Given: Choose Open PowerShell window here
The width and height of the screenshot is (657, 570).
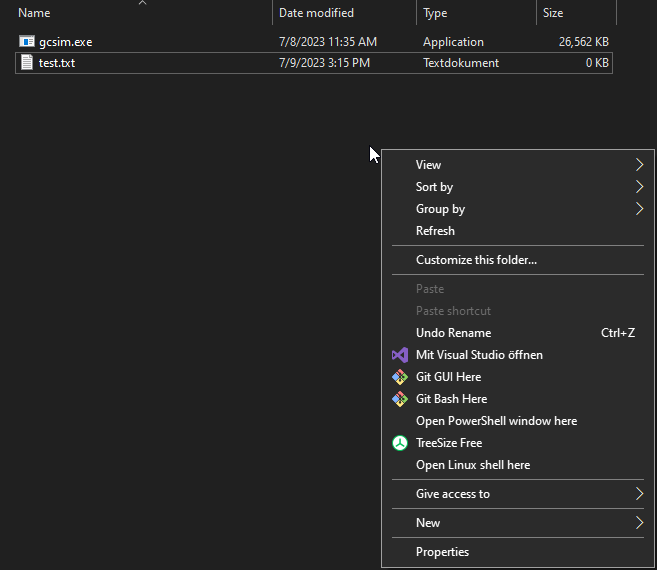Looking at the screenshot, I should [x=496, y=421].
